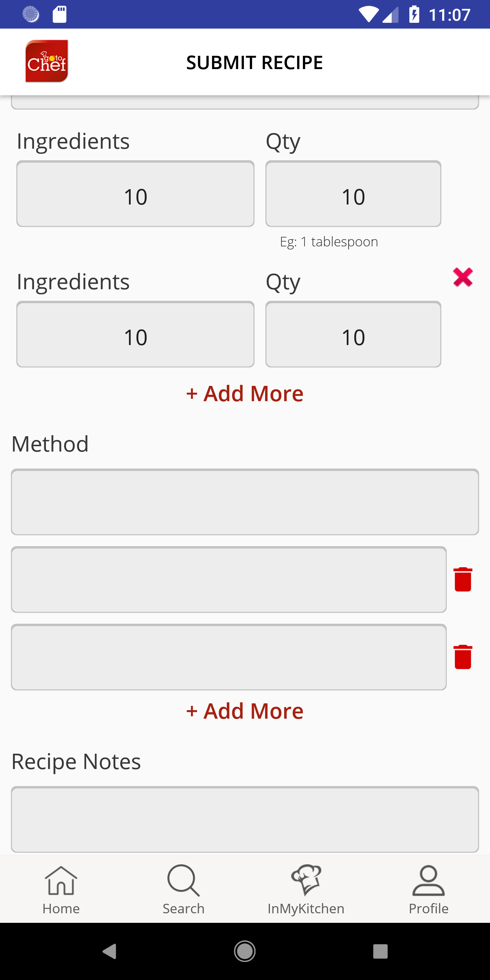Edit the first ingredient name field
The width and height of the screenshot is (490, 980).
point(135,194)
